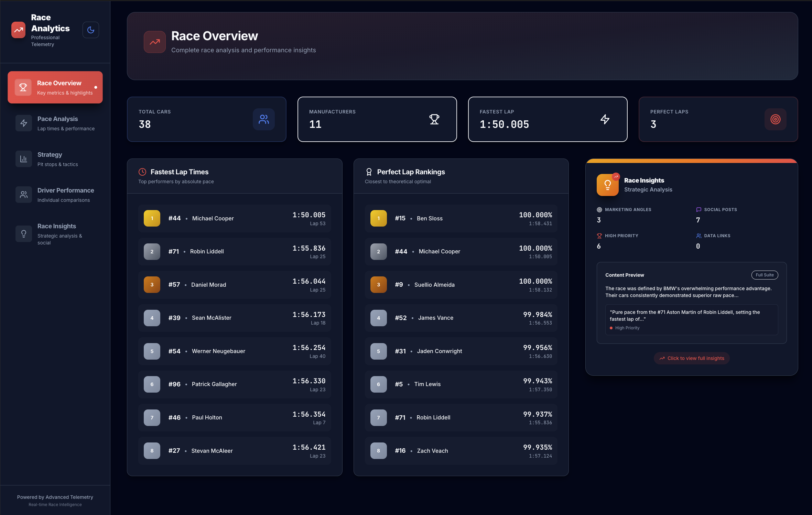
Task: Click the Manufacturers trophy icon
Action: tap(434, 119)
